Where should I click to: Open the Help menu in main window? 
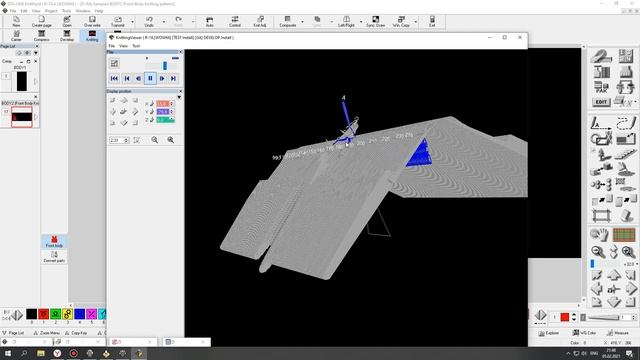[99, 11]
